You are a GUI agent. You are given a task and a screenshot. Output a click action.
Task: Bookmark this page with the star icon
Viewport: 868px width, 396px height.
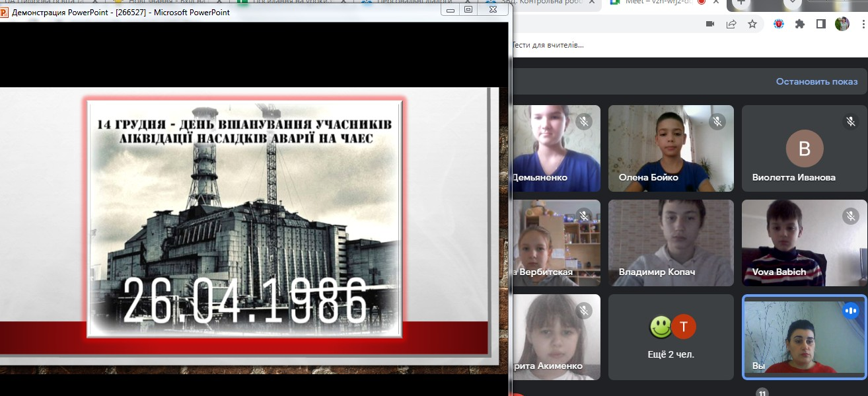pyautogui.click(x=752, y=24)
